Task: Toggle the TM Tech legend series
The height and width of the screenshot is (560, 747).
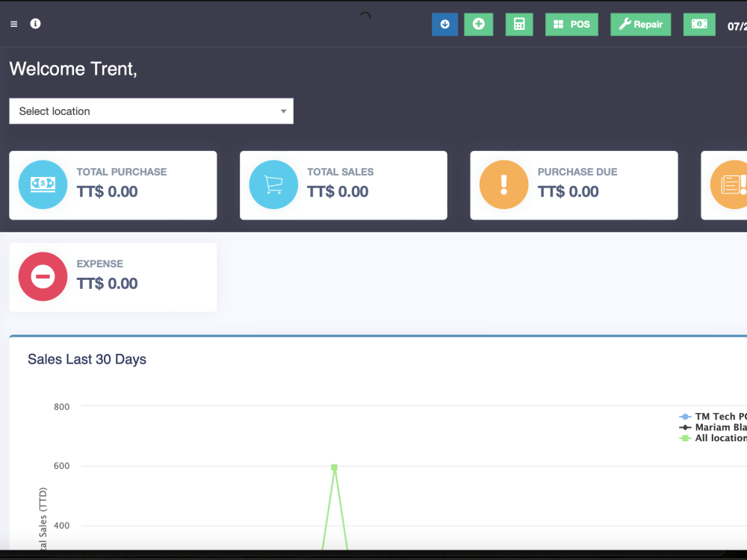Action: pos(713,416)
